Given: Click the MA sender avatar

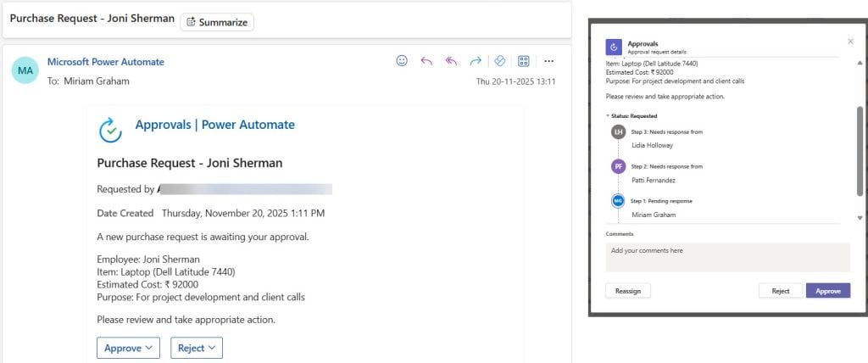Looking at the screenshot, I should (x=25, y=70).
